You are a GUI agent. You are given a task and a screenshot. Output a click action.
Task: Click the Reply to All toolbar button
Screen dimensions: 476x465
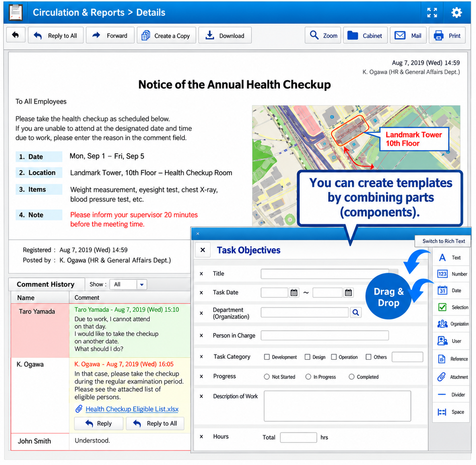click(x=56, y=35)
